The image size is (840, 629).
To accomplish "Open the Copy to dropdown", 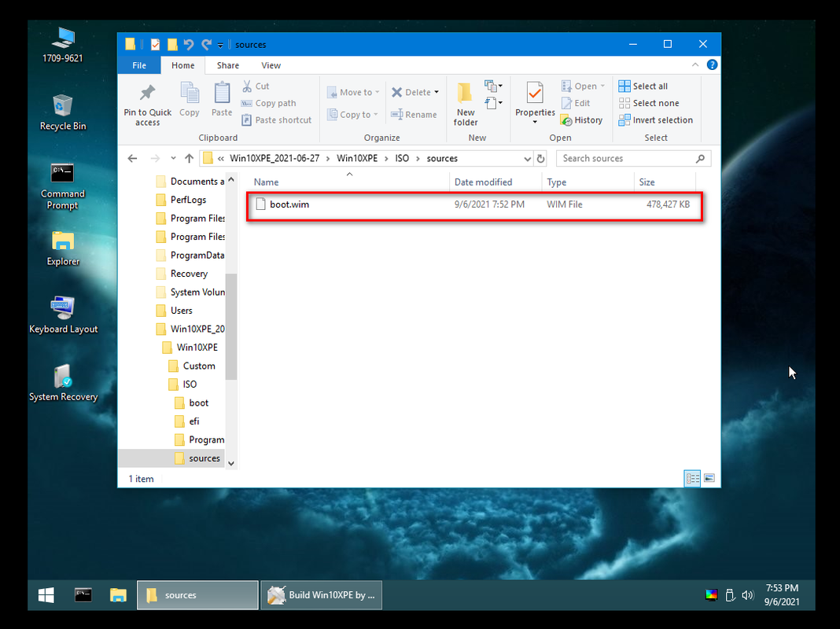I will (352, 115).
